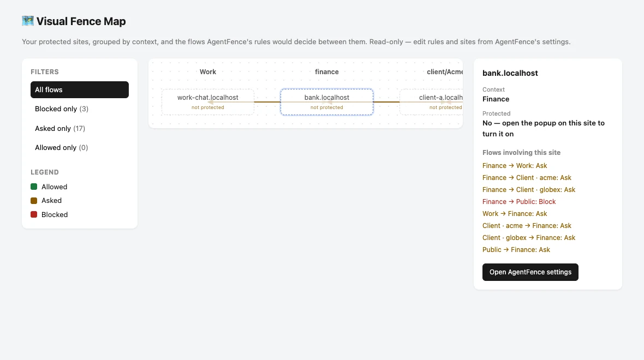Select the All flows filter
The width and height of the screenshot is (644, 360).
point(80,89)
